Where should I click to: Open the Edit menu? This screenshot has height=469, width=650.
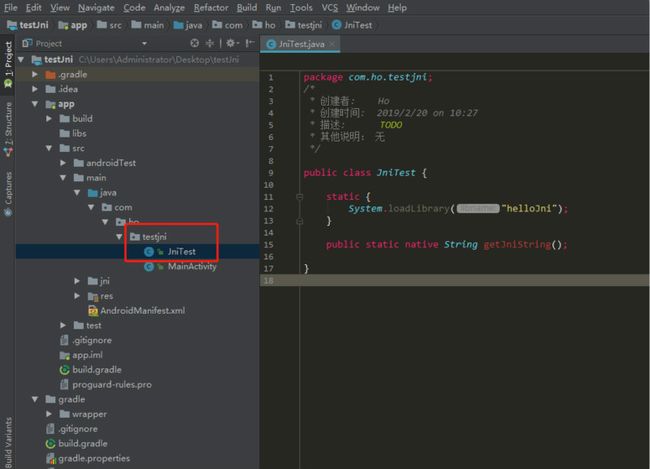point(33,7)
